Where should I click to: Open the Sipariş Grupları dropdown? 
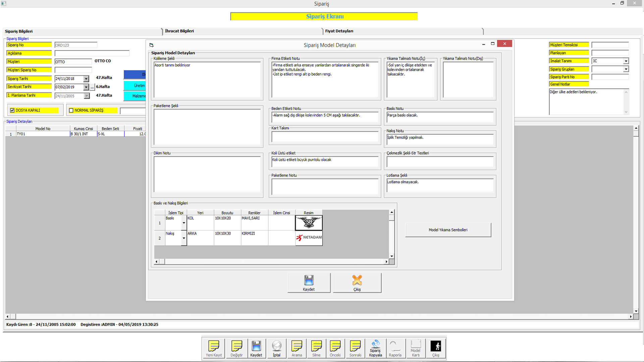(626, 69)
